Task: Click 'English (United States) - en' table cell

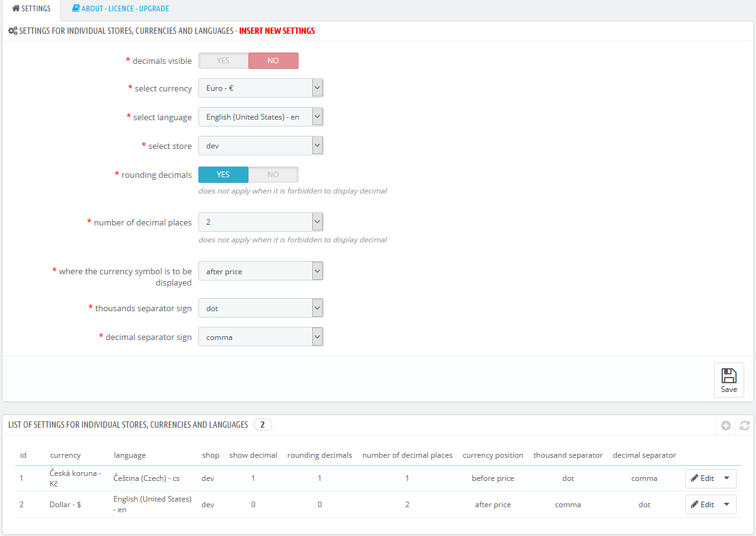Action: [x=153, y=505]
